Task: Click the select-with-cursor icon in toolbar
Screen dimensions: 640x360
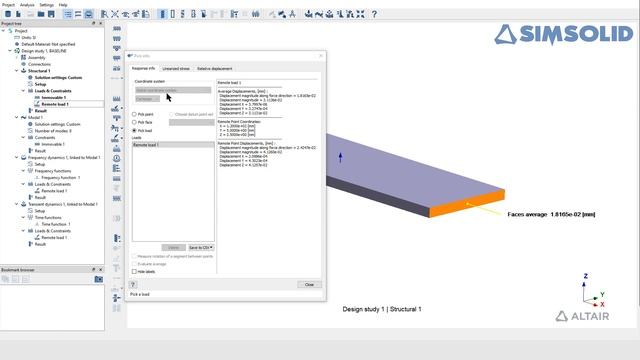Action: [x=104, y=14]
